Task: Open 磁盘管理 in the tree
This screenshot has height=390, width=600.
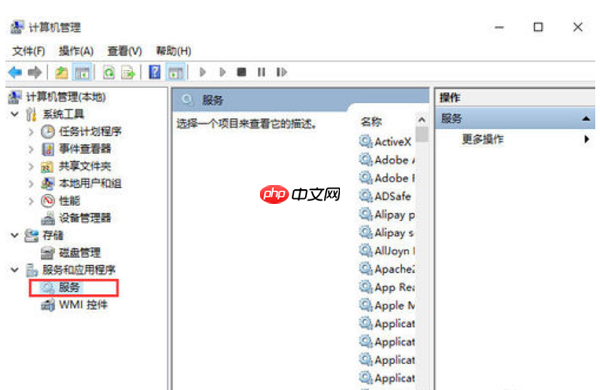Action: pyautogui.click(x=80, y=253)
